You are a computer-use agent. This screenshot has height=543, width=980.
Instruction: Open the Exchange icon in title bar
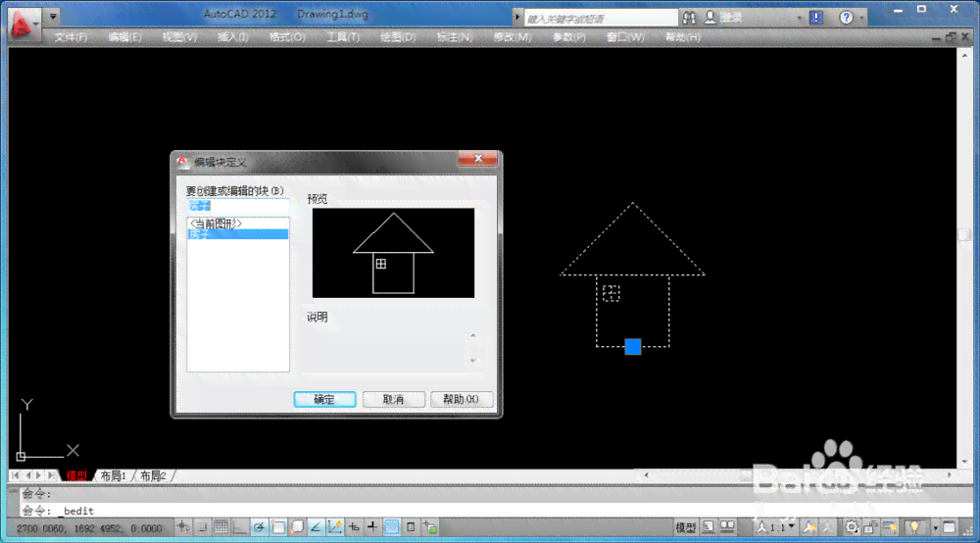coord(816,18)
